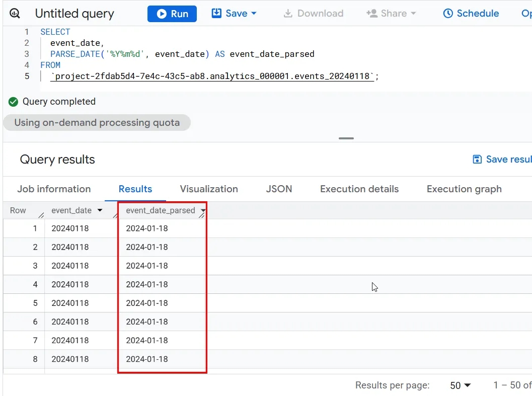The height and width of the screenshot is (396, 532).
Task: Select the Results tab
Action: click(x=135, y=189)
